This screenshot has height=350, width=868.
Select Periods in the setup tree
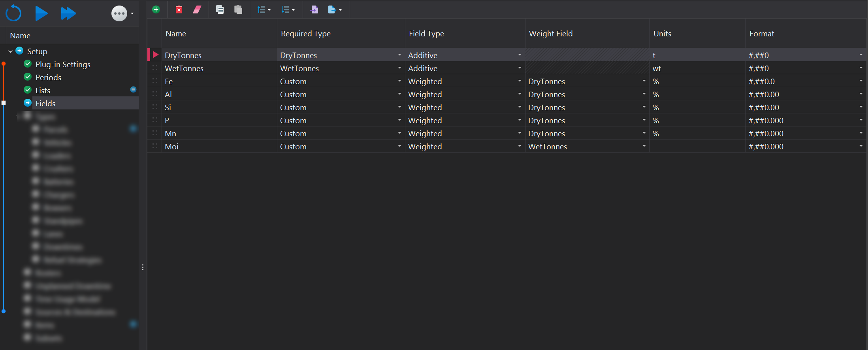click(x=48, y=77)
